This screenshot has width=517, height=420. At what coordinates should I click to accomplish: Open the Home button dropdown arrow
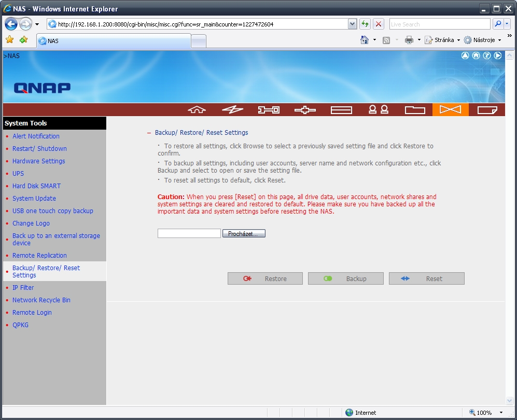(x=374, y=40)
